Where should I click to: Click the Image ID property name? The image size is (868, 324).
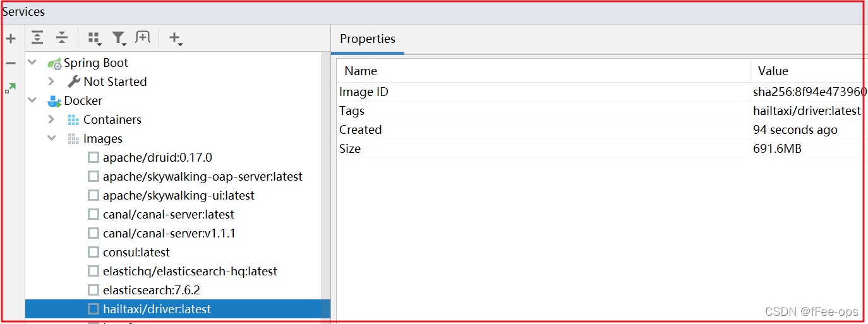tap(364, 92)
